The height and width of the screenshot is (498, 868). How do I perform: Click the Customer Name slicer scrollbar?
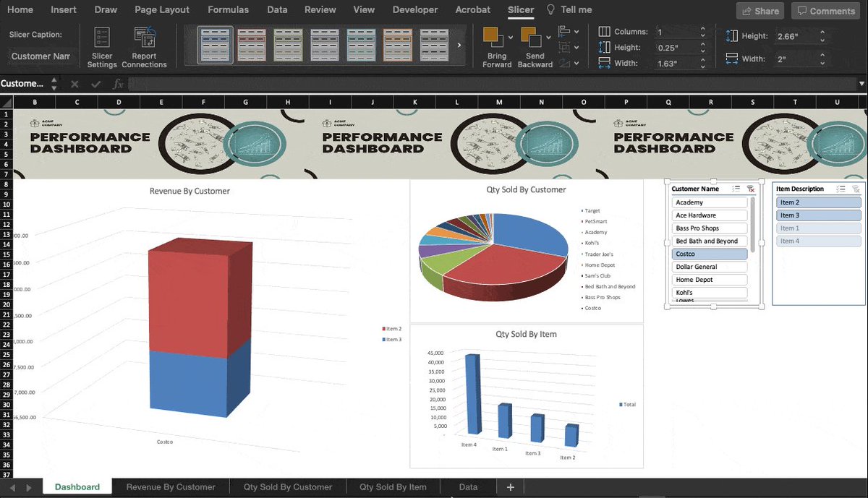click(x=753, y=224)
